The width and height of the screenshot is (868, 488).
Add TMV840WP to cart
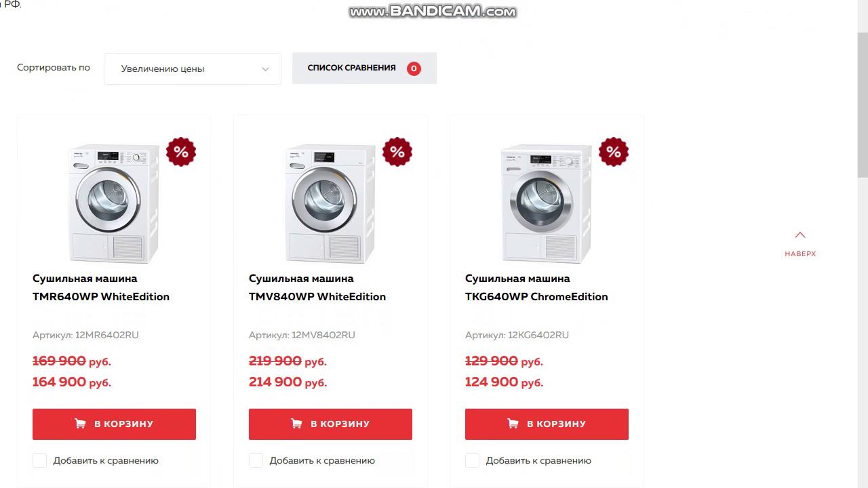coord(330,424)
